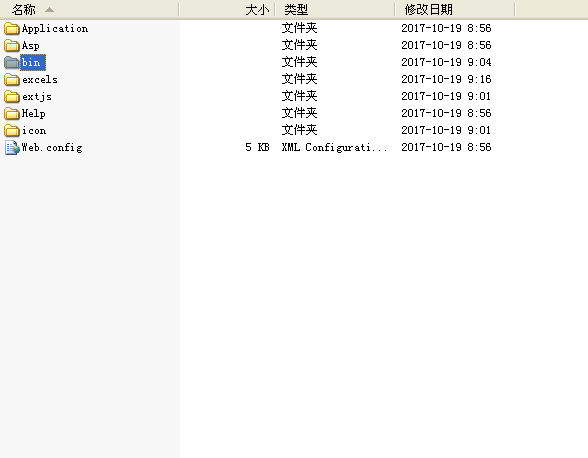Viewport: 588px width, 458px height.
Task: Click the Asp folder name
Action: click(30, 46)
